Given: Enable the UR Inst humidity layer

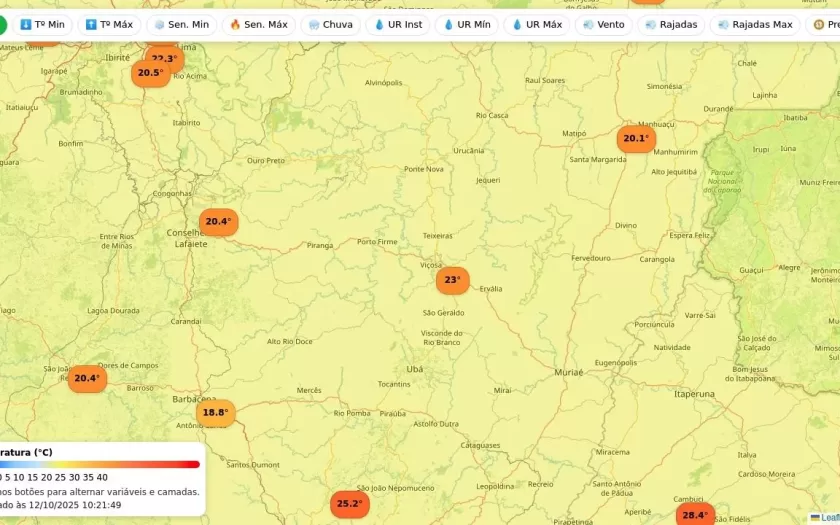Looking at the screenshot, I should pyautogui.click(x=398, y=24).
